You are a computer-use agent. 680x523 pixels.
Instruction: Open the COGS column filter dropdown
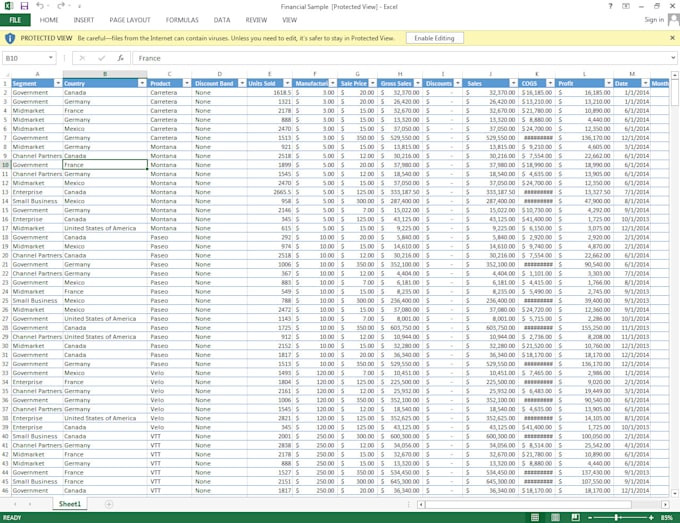click(x=550, y=83)
